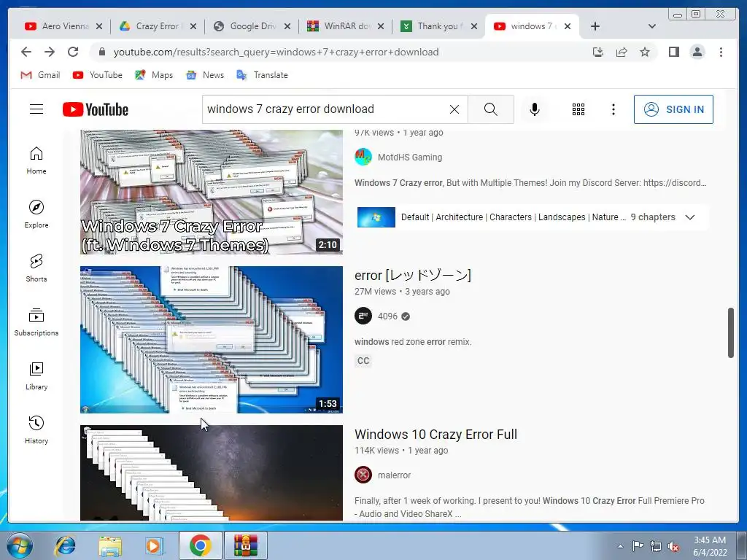
Task: Click the muted volume tray icon
Action: [x=673, y=547]
